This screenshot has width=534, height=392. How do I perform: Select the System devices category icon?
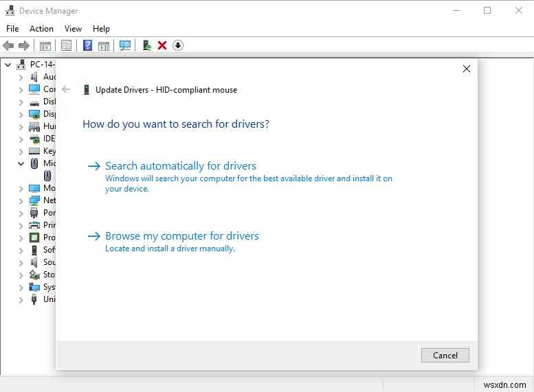point(34,287)
